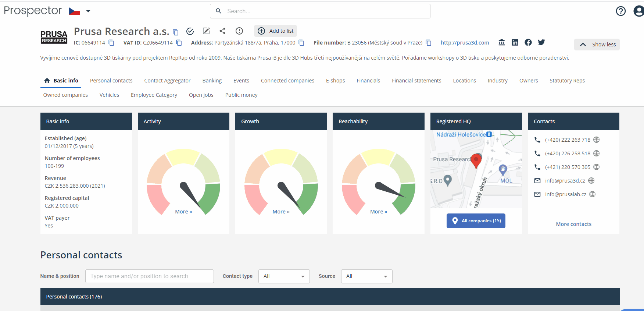Viewport: 644px width, 311px height.
Task: Switch to the Personal contacts tab
Action: (x=111, y=81)
